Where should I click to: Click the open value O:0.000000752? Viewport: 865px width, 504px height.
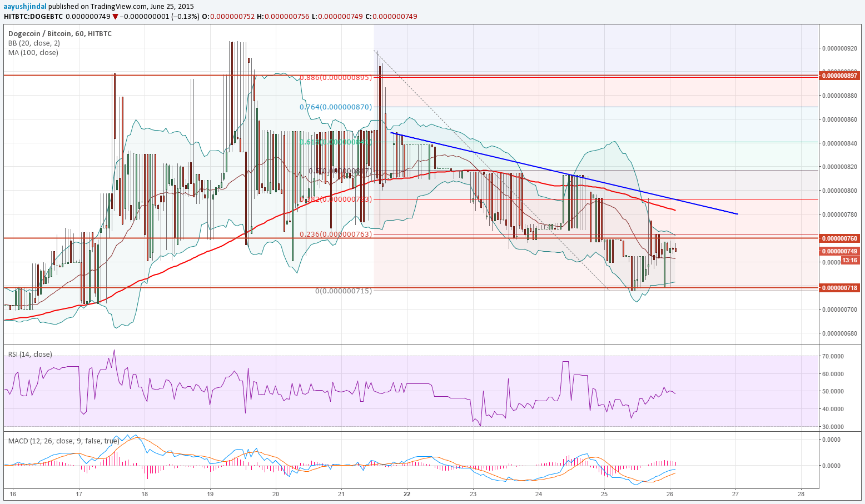(x=228, y=17)
